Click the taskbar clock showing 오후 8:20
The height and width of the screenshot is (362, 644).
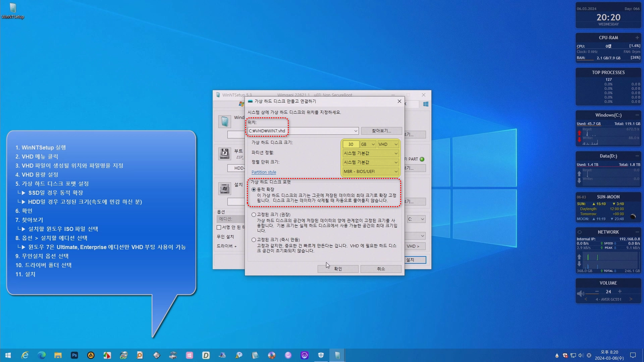pyautogui.click(x=609, y=355)
